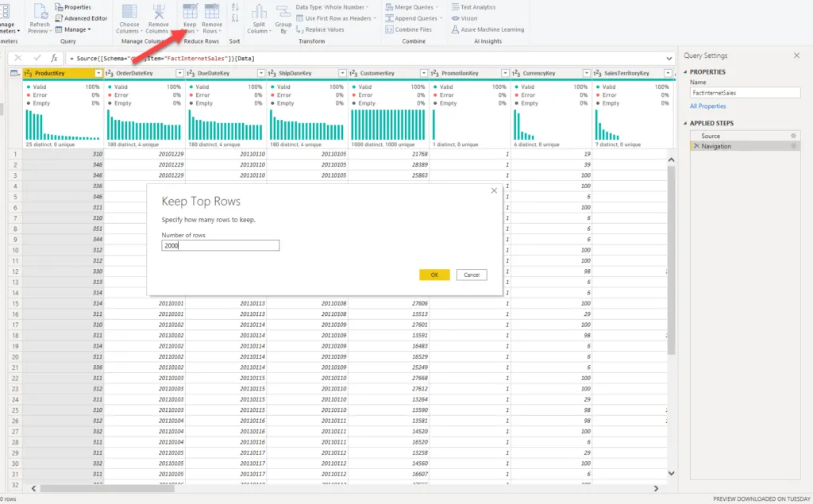Screen dimensions: 813x504
Task: Click the Split Column icon
Action: point(259,11)
